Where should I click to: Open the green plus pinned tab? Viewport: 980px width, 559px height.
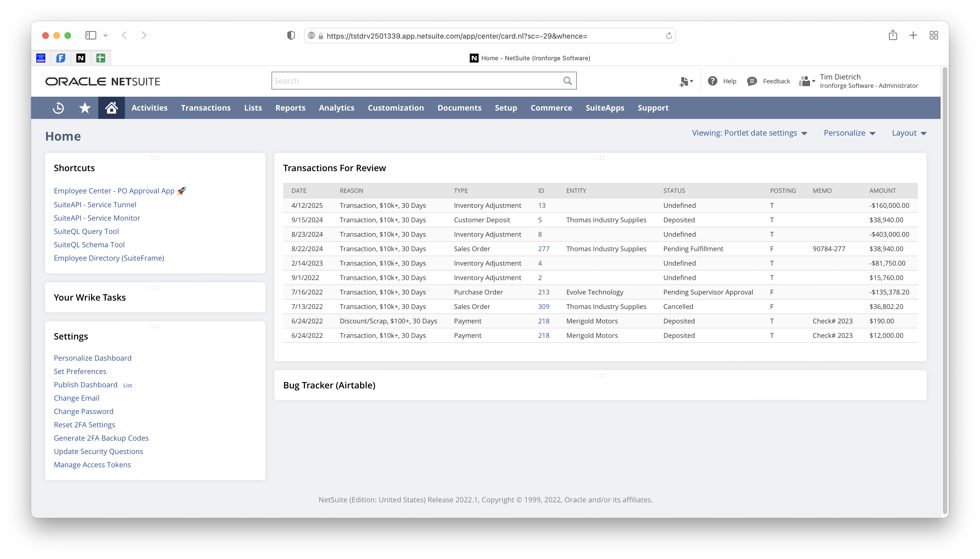pyautogui.click(x=100, y=58)
